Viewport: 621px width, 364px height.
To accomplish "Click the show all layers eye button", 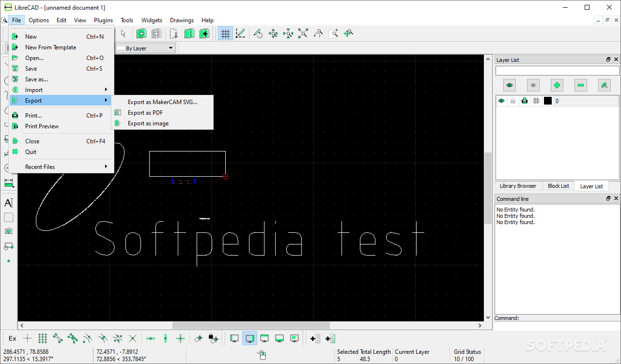I will (x=510, y=85).
